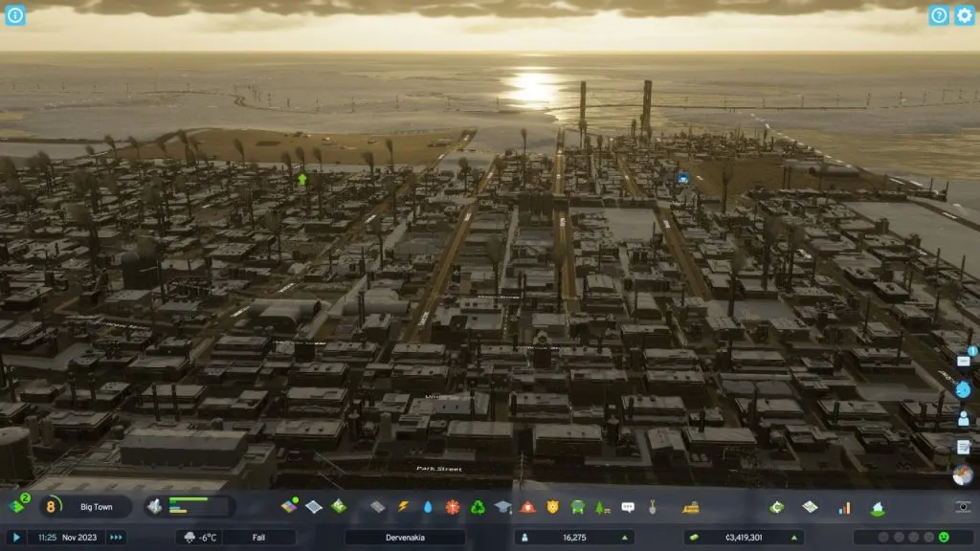Open the electricity lightning icon
The width and height of the screenshot is (980, 551).
403,507
